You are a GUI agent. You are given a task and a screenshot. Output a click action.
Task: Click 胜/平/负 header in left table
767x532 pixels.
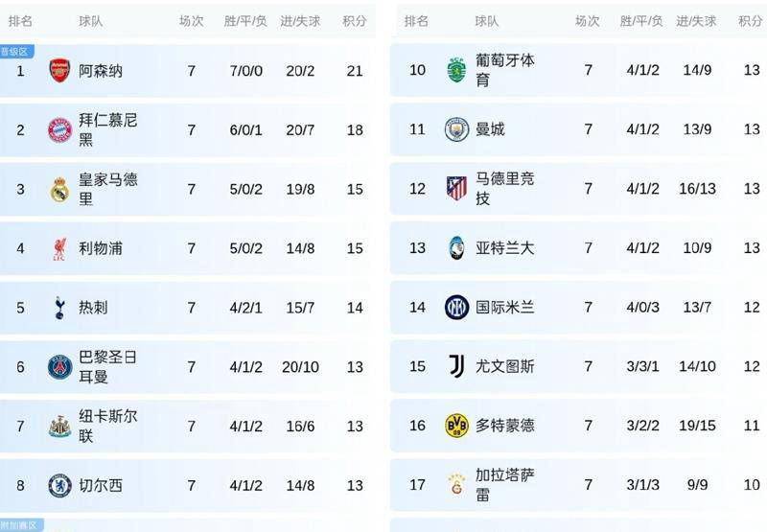pos(247,21)
